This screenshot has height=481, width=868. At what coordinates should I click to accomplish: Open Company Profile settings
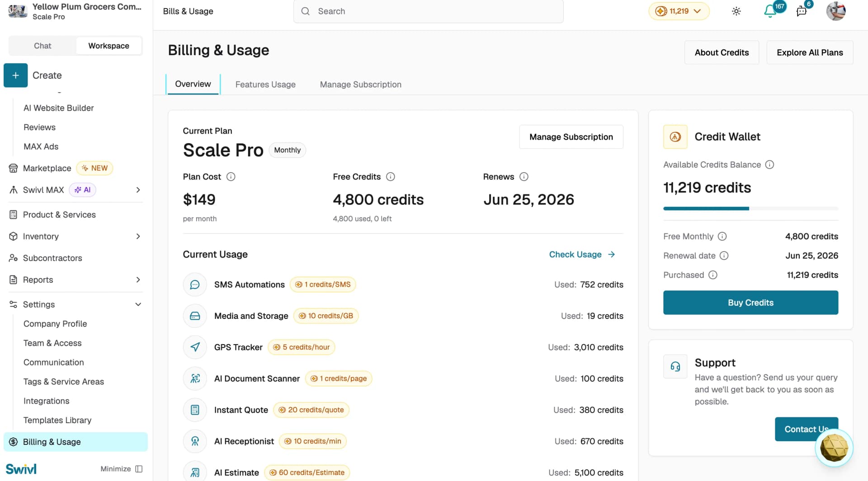[55, 324]
